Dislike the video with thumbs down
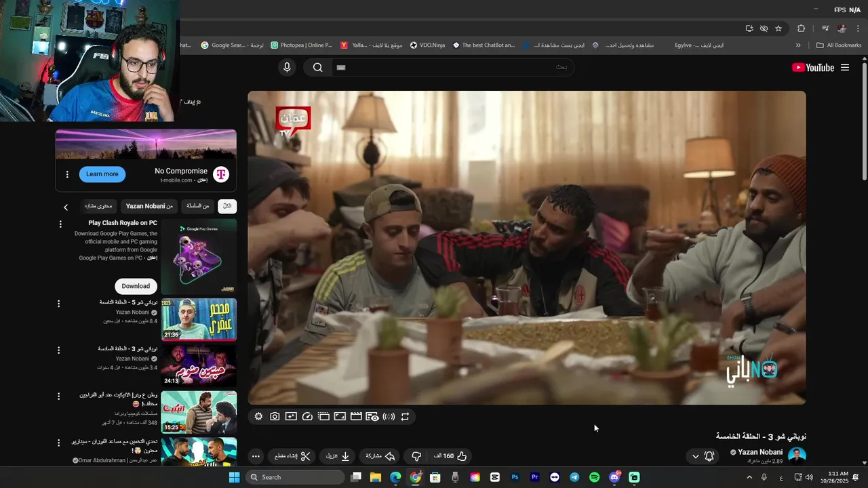 [x=417, y=456]
